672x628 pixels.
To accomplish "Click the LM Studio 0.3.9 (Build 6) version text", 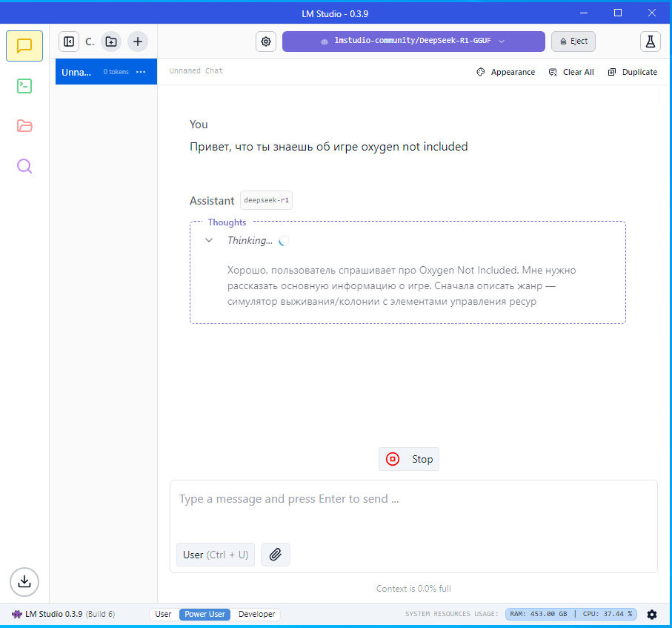I will tap(70, 614).
